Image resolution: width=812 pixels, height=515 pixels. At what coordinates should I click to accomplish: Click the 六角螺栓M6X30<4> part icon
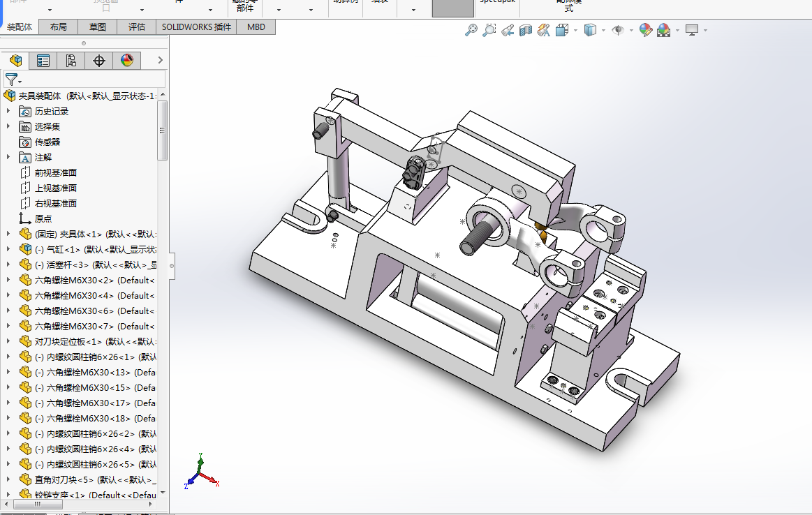coord(25,296)
